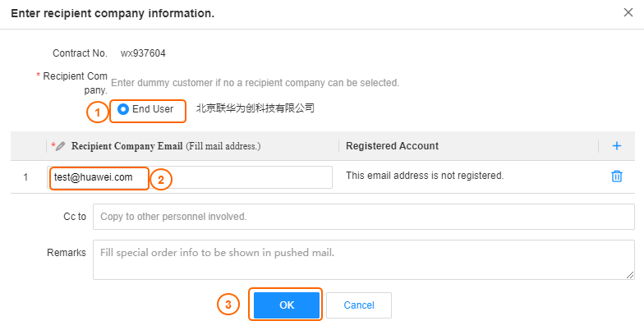Click the contract number wx937604
Viewport: 644px width, 330px height.
(143, 53)
